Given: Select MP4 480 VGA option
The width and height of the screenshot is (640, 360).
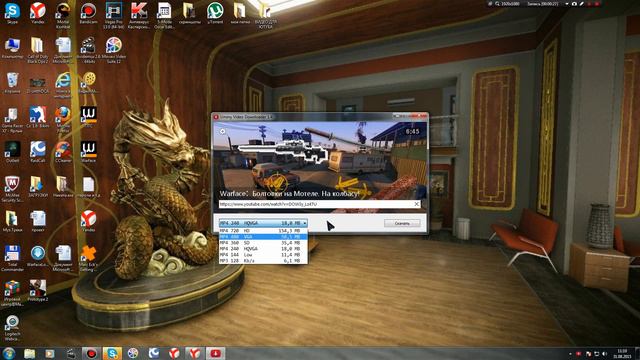Looking at the screenshot, I should (x=263, y=237).
